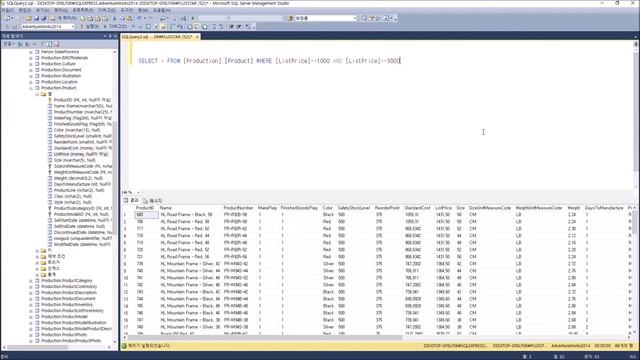Click the results grid horizontal scrollbar
The image size is (640, 360).
[265, 338]
